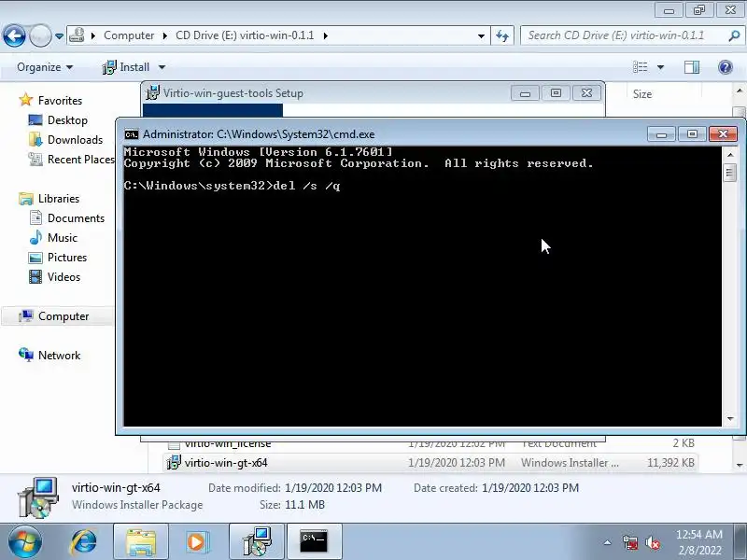Click the cmd.exe title bar icon
Screen dimensions: 747x560
pyautogui.click(x=132, y=134)
